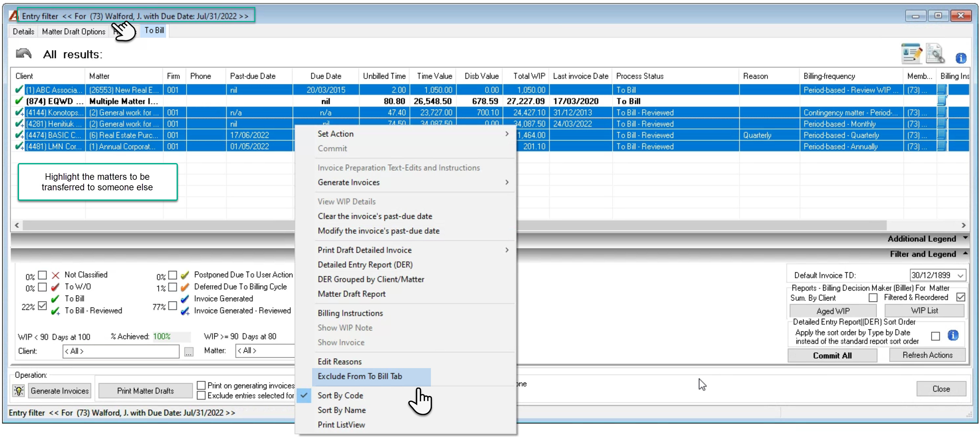Image resolution: width=980 pixels, height=437 pixels.
Task: Open the Details tab
Action: click(23, 31)
